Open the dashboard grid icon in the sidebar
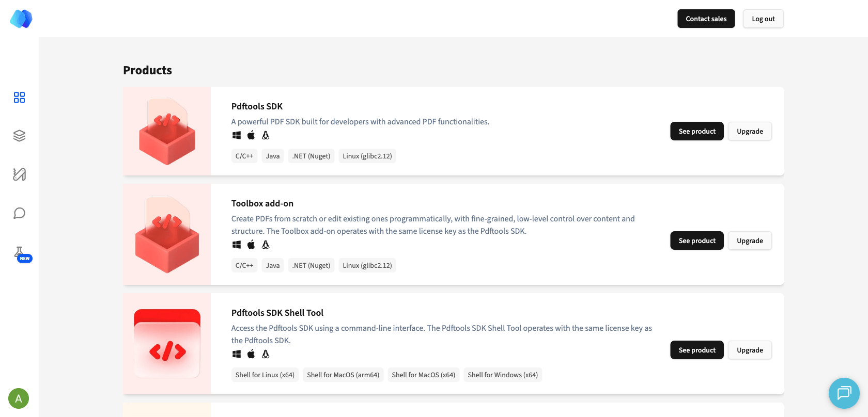The image size is (868, 417). click(x=19, y=98)
